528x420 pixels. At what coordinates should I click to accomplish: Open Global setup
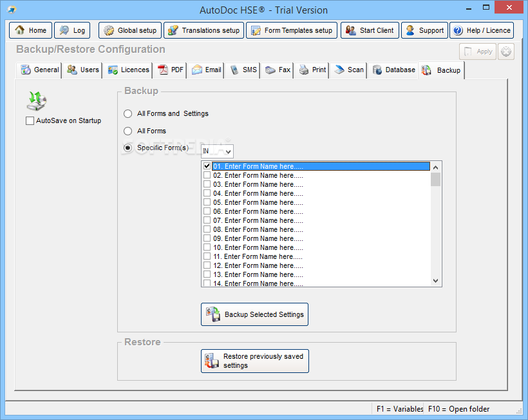click(x=130, y=30)
